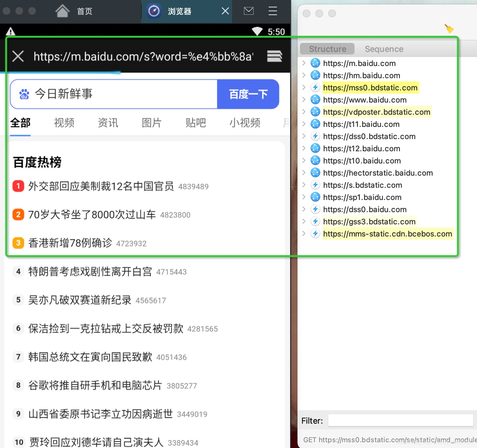Switch to the Sequence tab
Image resolution: width=477 pixels, height=448 pixels.
click(384, 49)
